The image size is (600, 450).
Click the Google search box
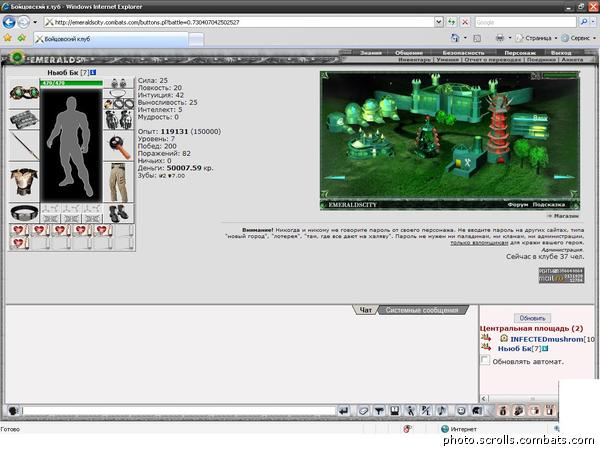(525, 22)
